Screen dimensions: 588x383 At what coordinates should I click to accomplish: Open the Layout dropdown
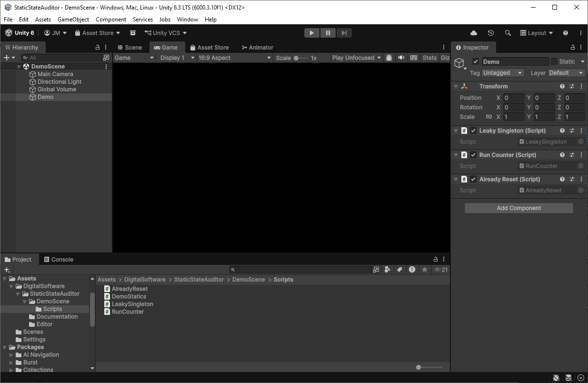[537, 33]
